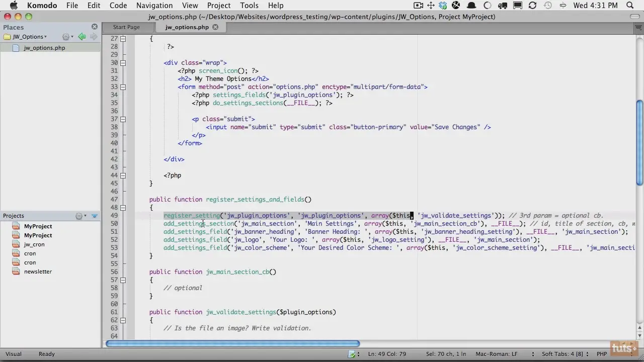
Task: Click the 'Your Logo: ' string on line 52
Action: (293, 240)
